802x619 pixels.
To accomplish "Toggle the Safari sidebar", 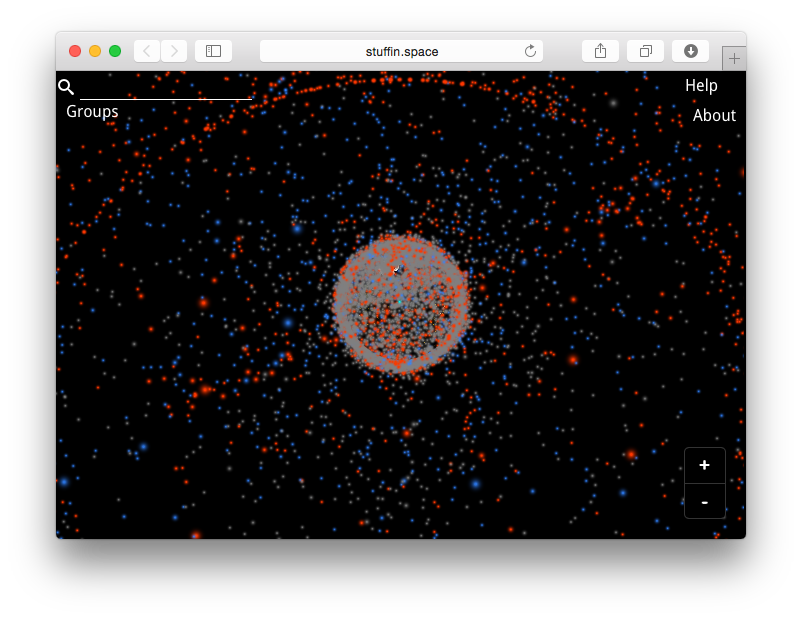I will (x=213, y=51).
